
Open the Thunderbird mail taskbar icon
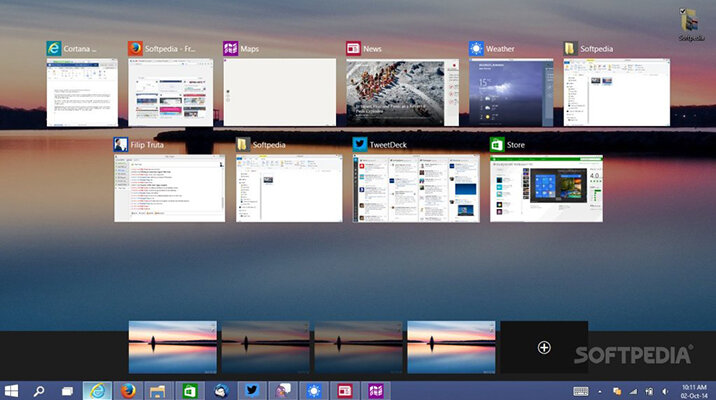pos(221,391)
